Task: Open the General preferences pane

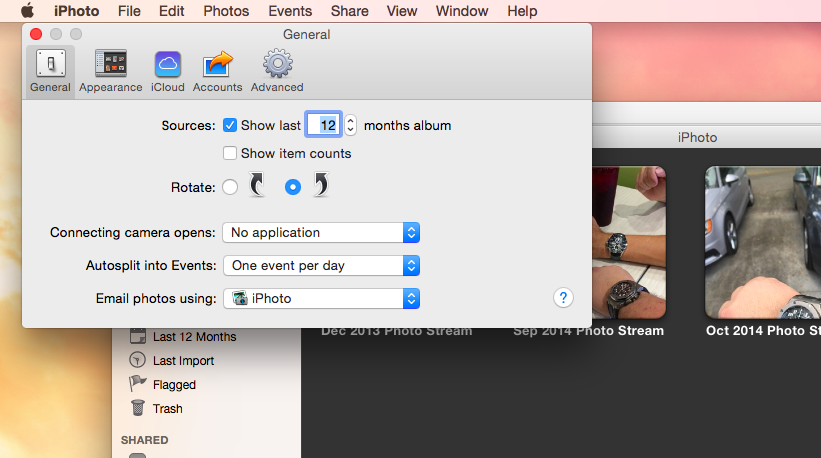Action: pos(50,71)
